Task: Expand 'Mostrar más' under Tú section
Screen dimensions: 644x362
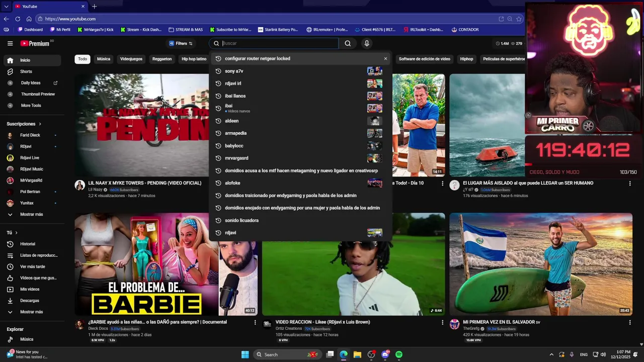Action: pos(32,312)
